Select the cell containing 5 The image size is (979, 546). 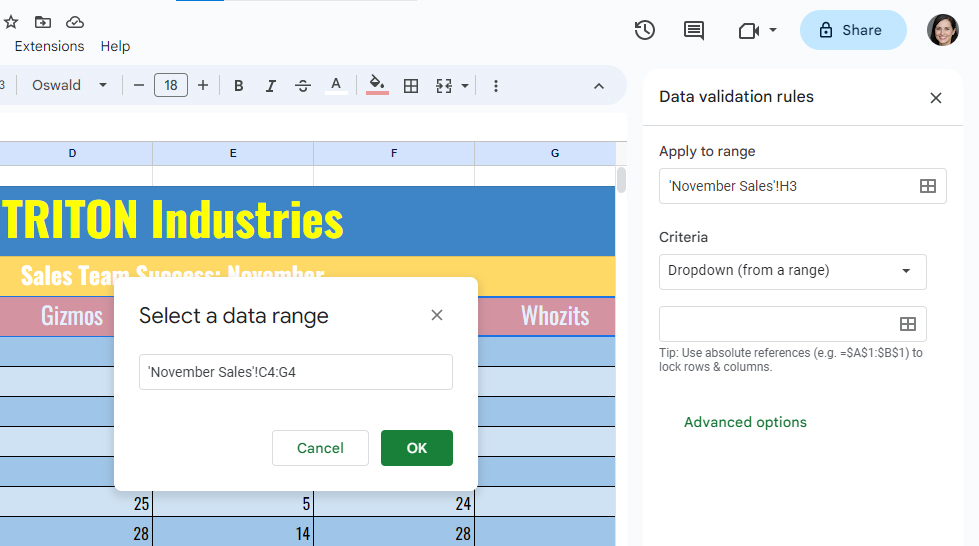233,503
